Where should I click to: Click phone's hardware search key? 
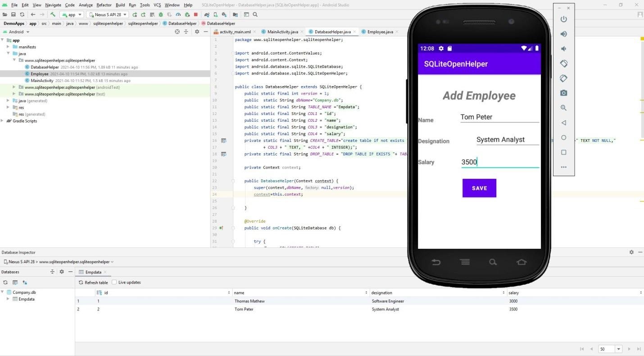tap(493, 262)
